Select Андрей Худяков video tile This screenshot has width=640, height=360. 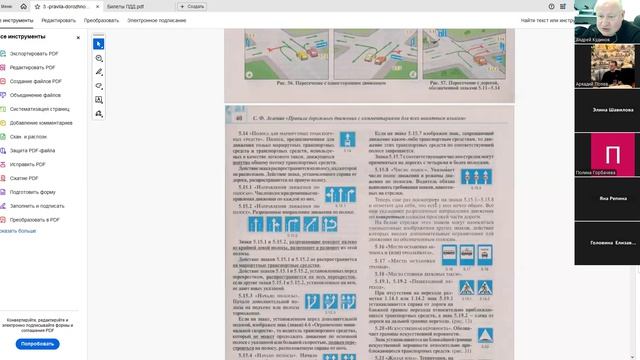click(x=607, y=21)
